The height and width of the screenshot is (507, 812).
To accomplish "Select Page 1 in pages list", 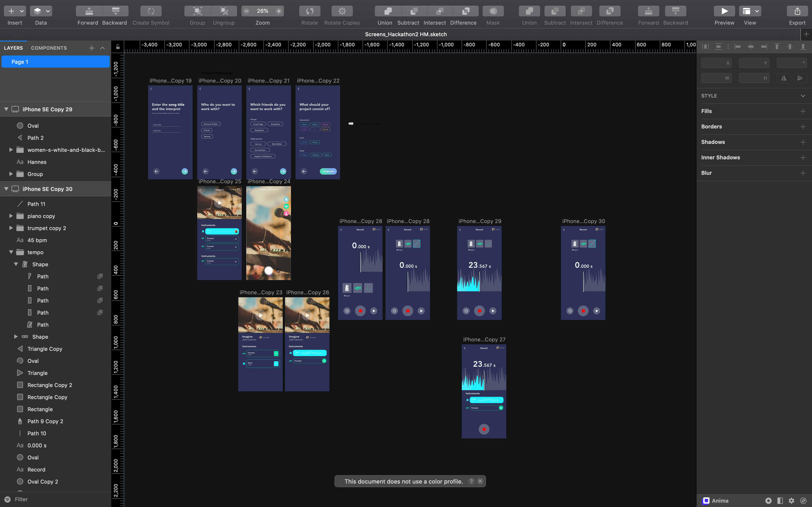I will 55,62.
